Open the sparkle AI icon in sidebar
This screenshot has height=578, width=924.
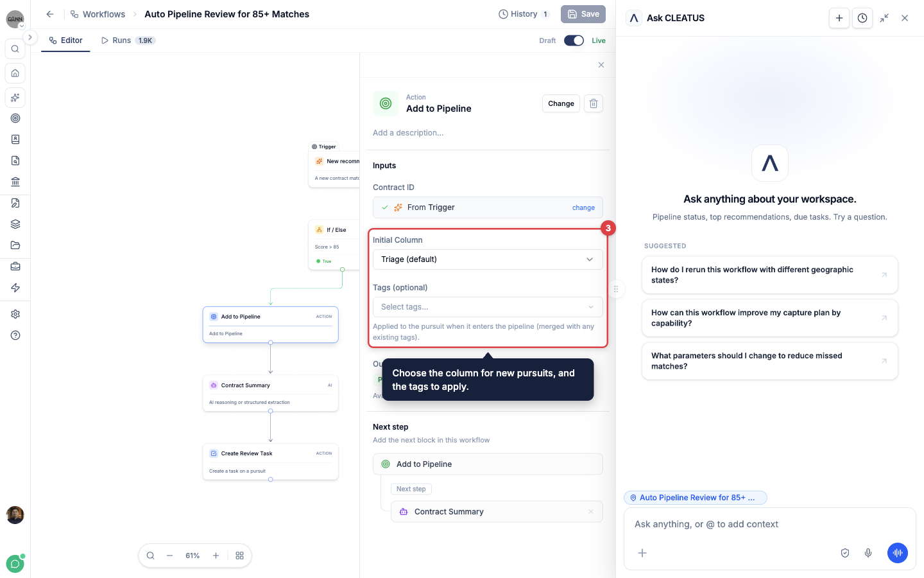pyautogui.click(x=15, y=98)
